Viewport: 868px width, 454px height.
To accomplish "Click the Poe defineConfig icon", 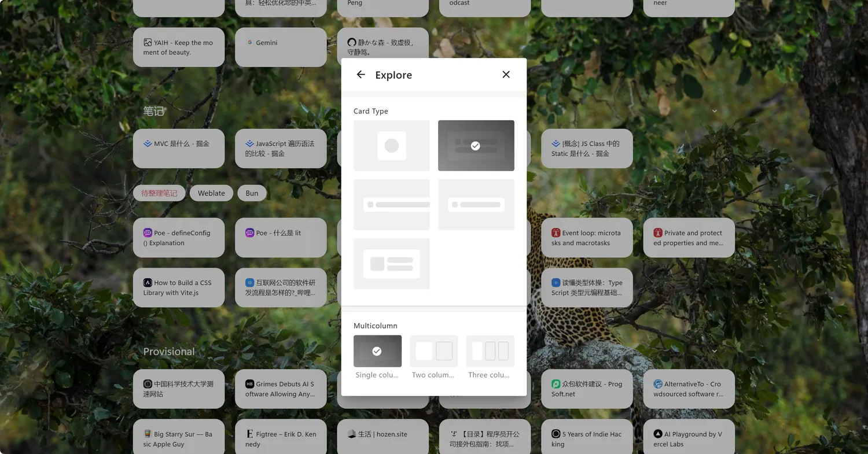I will coord(148,233).
